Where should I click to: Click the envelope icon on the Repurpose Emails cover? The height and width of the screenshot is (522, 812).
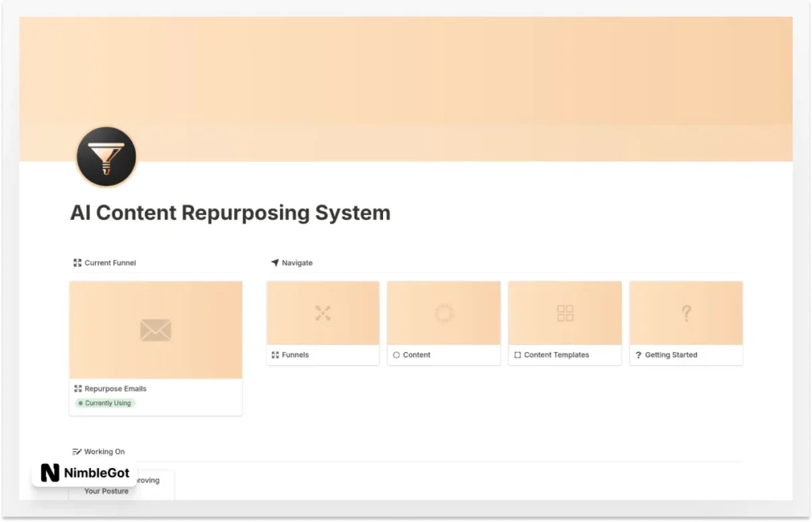(155, 330)
